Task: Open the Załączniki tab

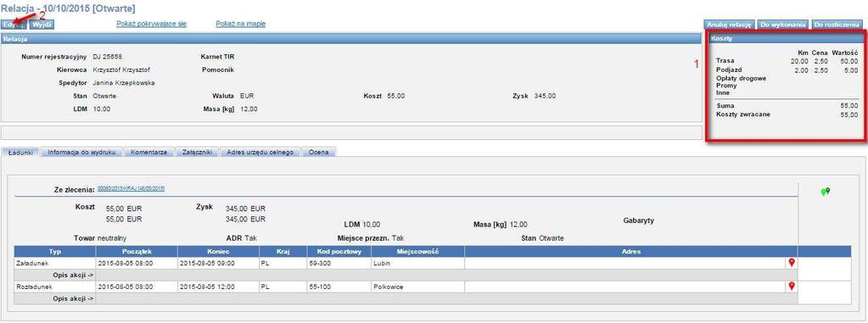Action: coord(197,152)
